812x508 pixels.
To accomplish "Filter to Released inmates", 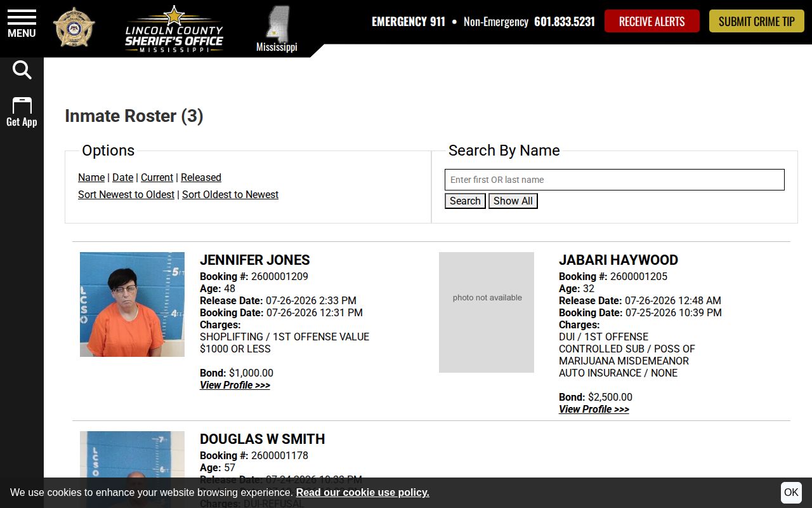I will (201, 177).
